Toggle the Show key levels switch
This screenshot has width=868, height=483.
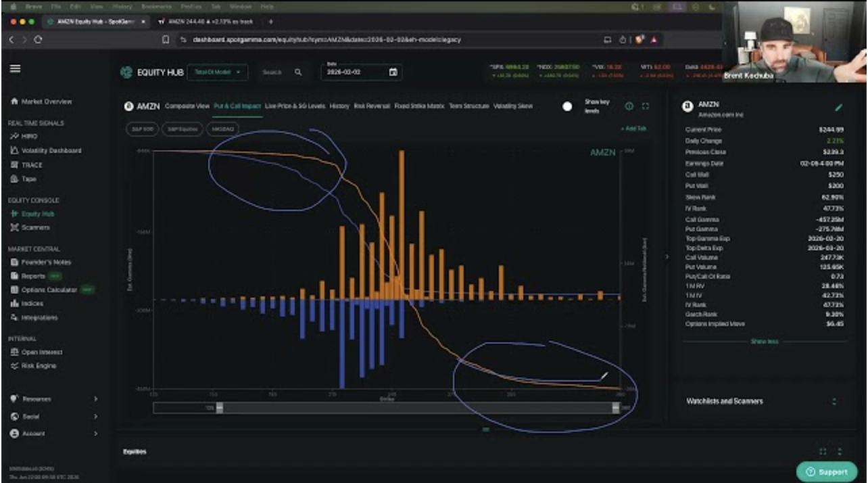click(567, 107)
